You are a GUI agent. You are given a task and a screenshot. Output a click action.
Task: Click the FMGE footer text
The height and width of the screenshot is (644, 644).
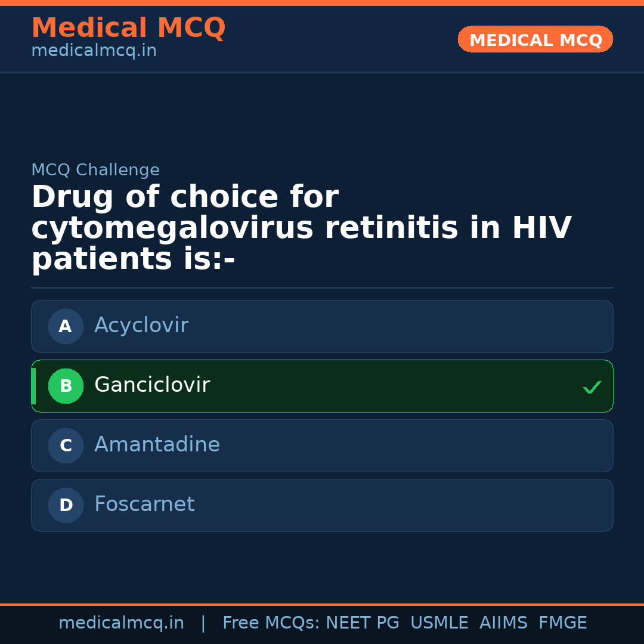click(562, 623)
